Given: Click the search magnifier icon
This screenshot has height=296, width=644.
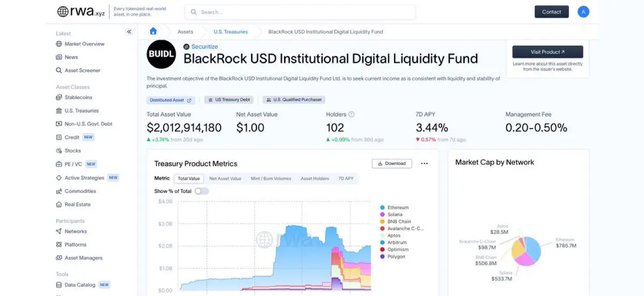Looking at the screenshot, I should pyautogui.click(x=195, y=12).
